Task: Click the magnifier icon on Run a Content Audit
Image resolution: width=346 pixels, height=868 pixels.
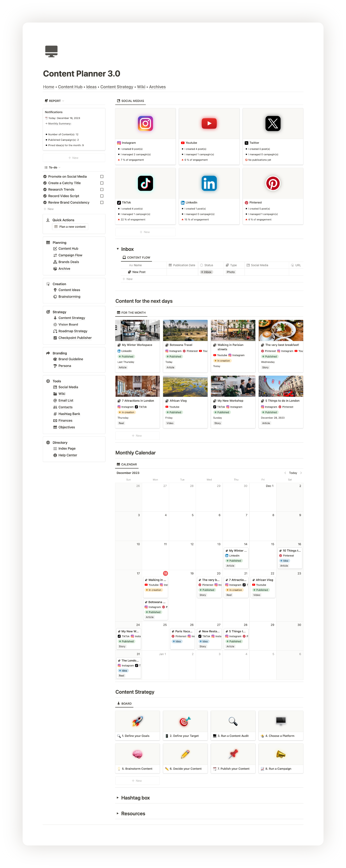Action: [233, 721]
